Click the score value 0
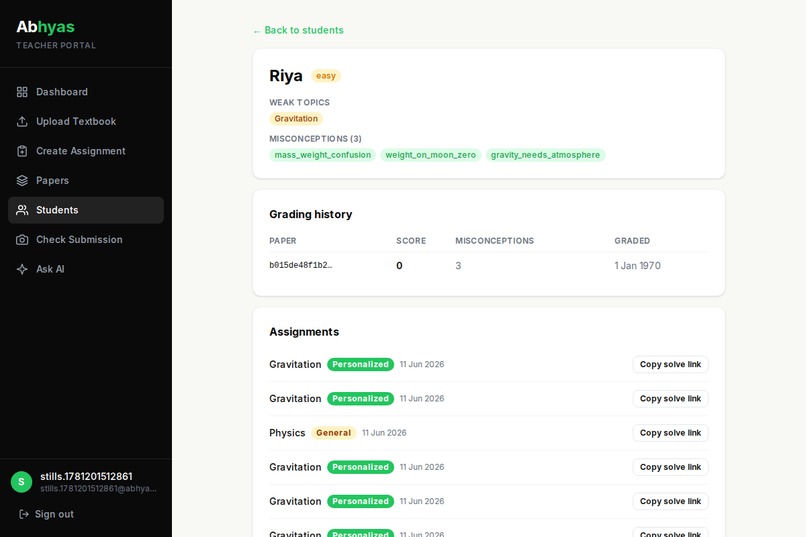The width and height of the screenshot is (806, 537). (399, 266)
